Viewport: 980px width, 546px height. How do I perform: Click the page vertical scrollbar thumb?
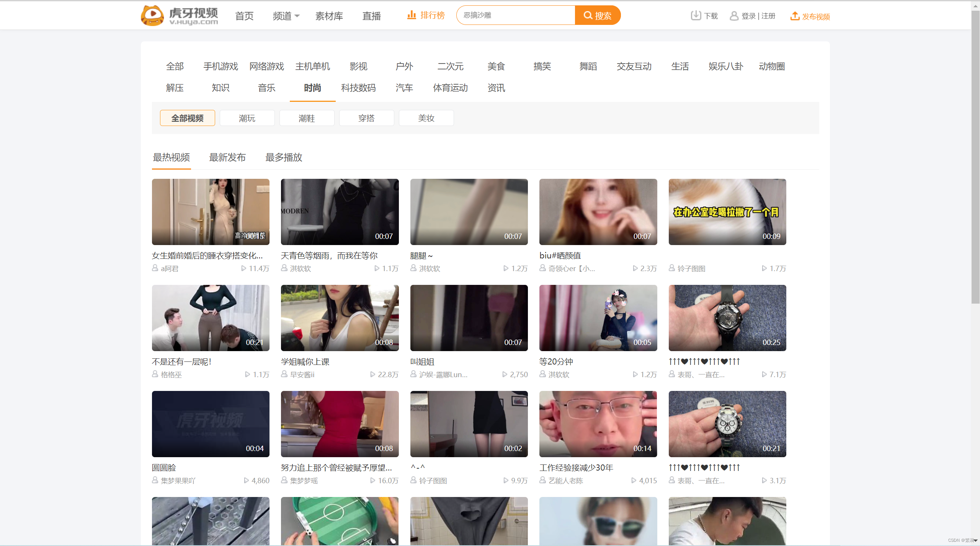coord(975,157)
